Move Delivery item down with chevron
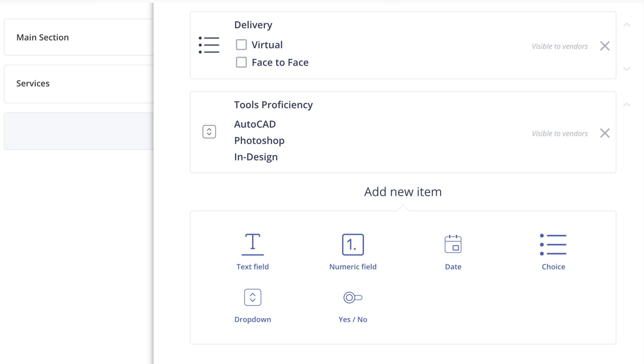 pyautogui.click(x=627, y=69)
